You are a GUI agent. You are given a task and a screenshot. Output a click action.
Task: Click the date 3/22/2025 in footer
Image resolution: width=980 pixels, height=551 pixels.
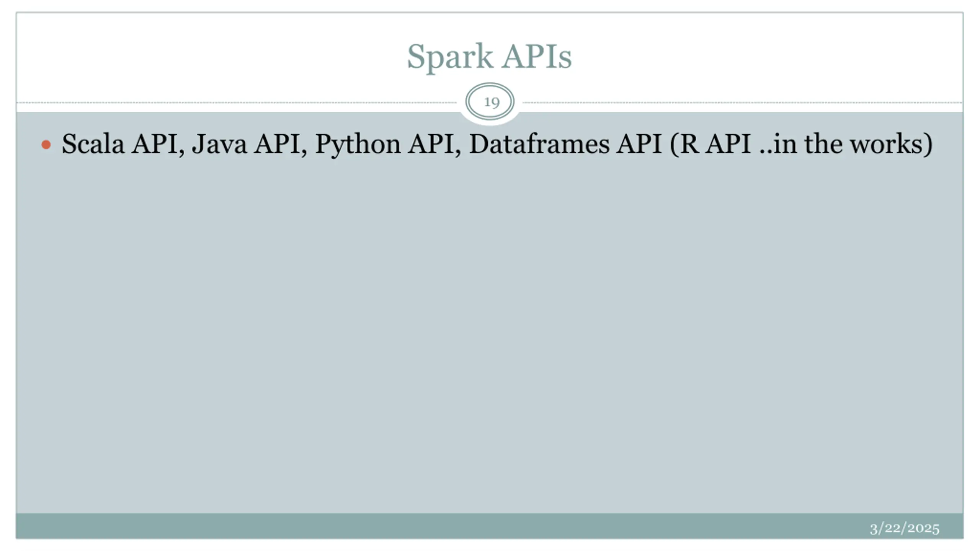click(x=905, y=528)
